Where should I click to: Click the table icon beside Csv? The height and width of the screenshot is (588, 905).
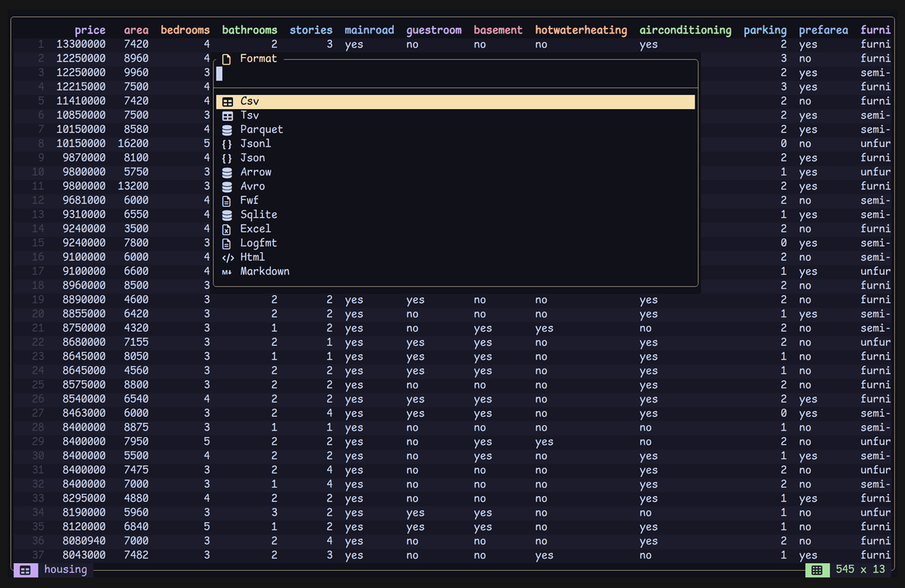[x=227, y=102]
